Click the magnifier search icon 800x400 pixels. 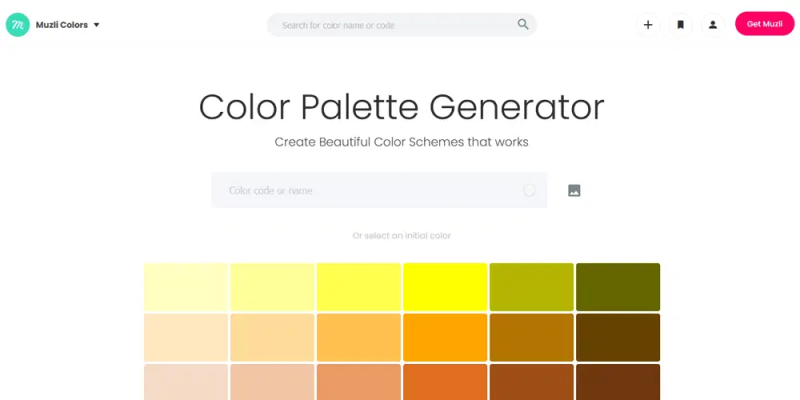(523, 24)
